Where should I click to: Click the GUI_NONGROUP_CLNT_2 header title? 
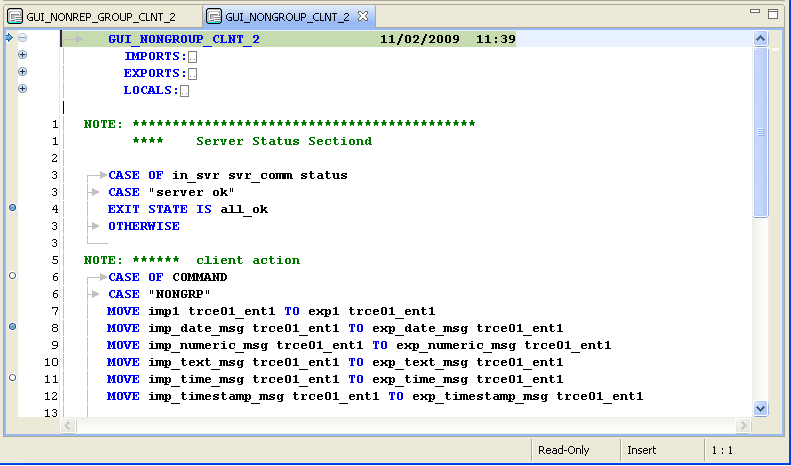coord(184,39)
